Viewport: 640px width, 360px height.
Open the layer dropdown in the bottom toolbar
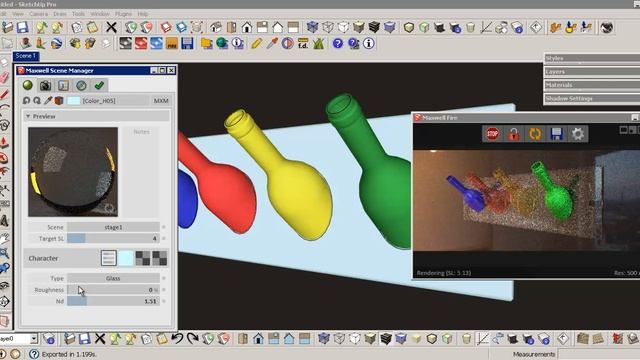[x=34, y=339]
